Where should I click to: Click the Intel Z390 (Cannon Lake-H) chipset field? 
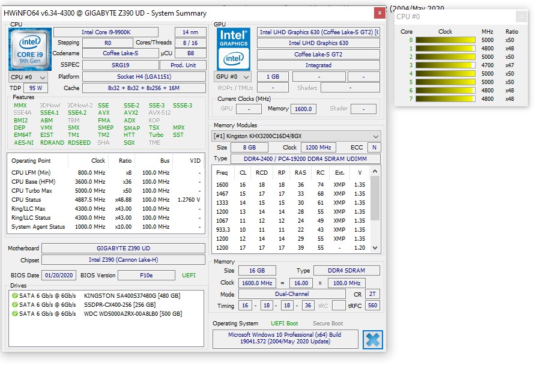pos(123,260)
